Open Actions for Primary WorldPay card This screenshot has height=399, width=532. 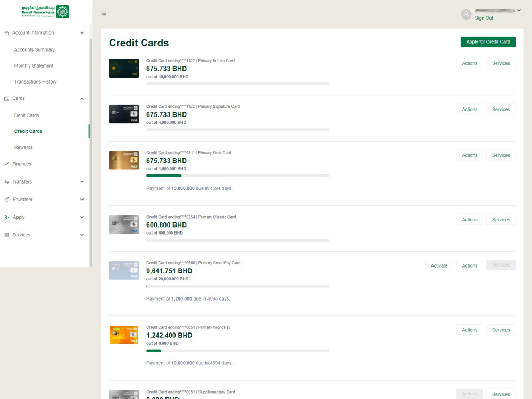[x=470, y=330]
